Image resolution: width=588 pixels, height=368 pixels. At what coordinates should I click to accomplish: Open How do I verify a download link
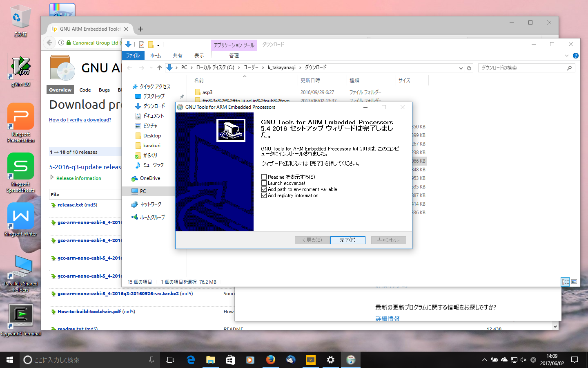click(x=80, y=120)
